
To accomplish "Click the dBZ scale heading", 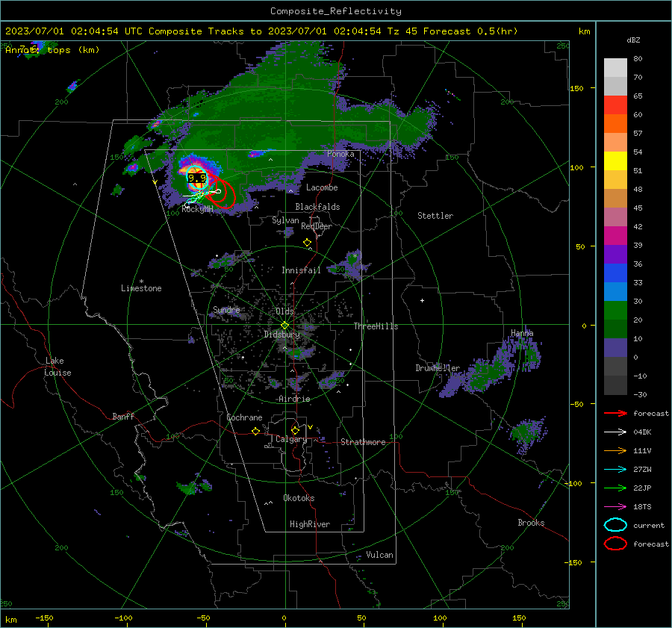I will 633,40.
